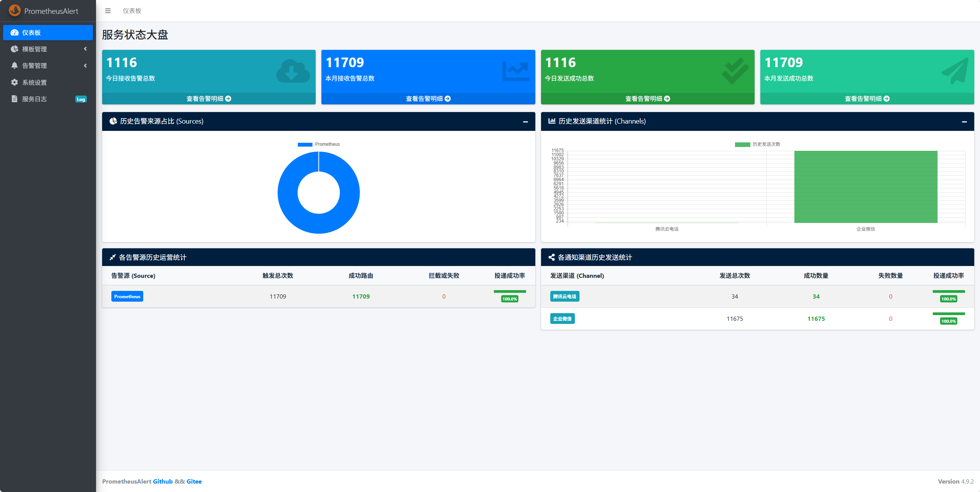Open 服务日志 in the sidebar
The height and width of the screenshot is (492, 980).
click(x=48, y=99)
